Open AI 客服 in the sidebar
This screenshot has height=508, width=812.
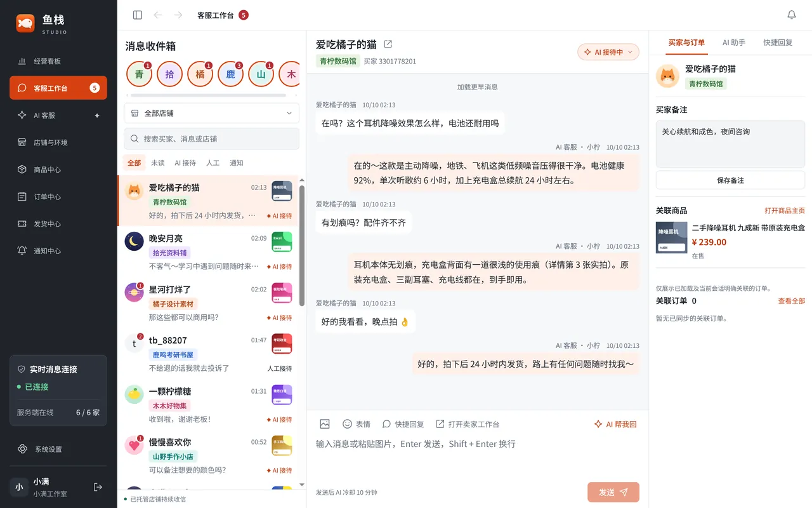coord(58,116)
